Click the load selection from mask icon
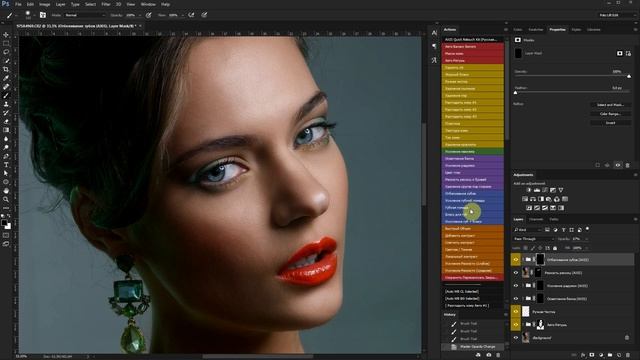This screenshot has height=360, width=640. click(598, 165)
